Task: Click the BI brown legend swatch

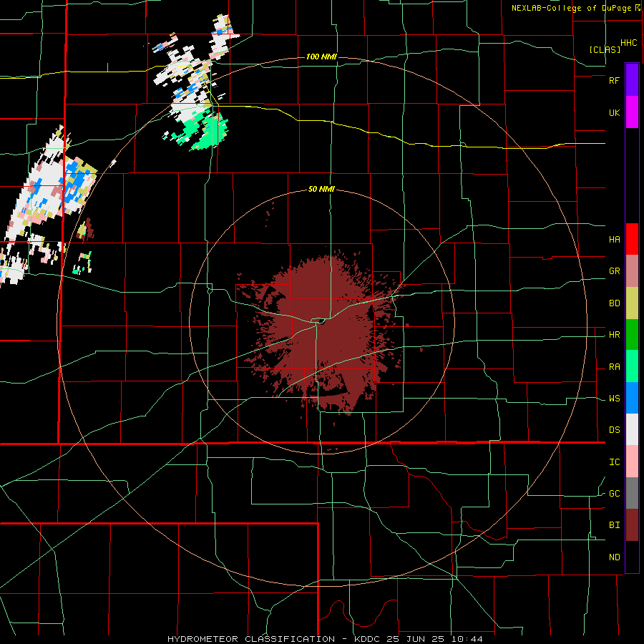Action: (632, 525)
